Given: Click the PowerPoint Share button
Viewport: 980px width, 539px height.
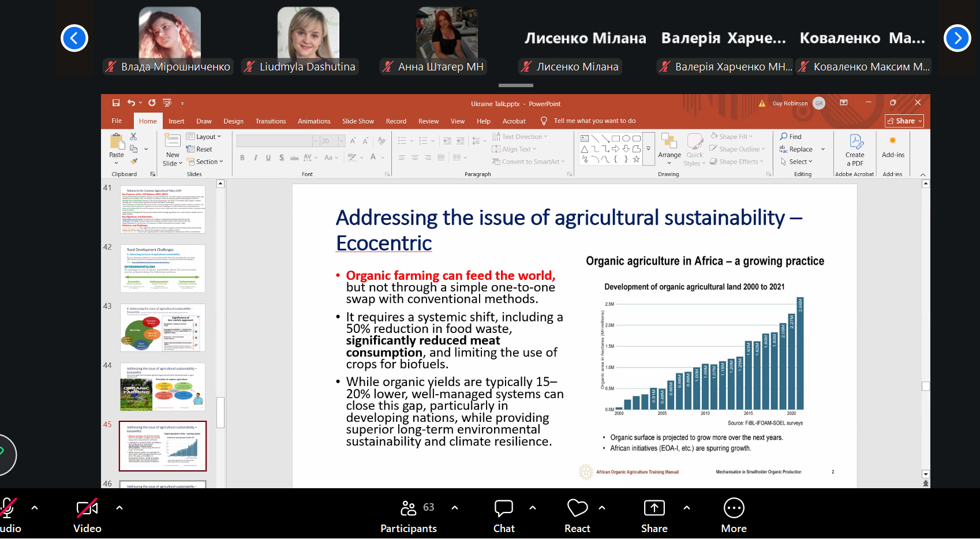Looking at the screenshot, I should [904, 121].
